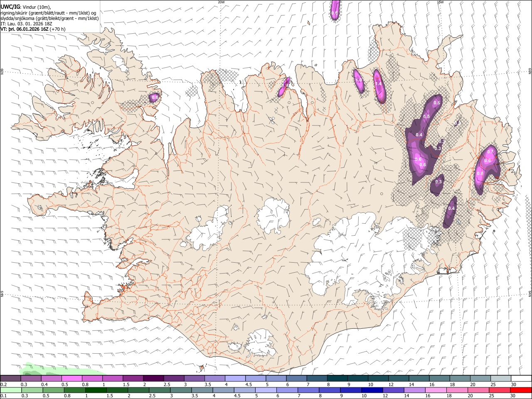Select the 0.4 orchid swatch on the upper scale

tap(52, 378)
